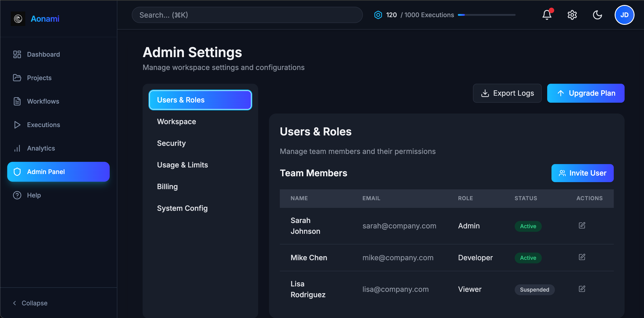Viewport: 644px width, 318px height.
Task: Click the Developer role cell
Action: [475, 258]
